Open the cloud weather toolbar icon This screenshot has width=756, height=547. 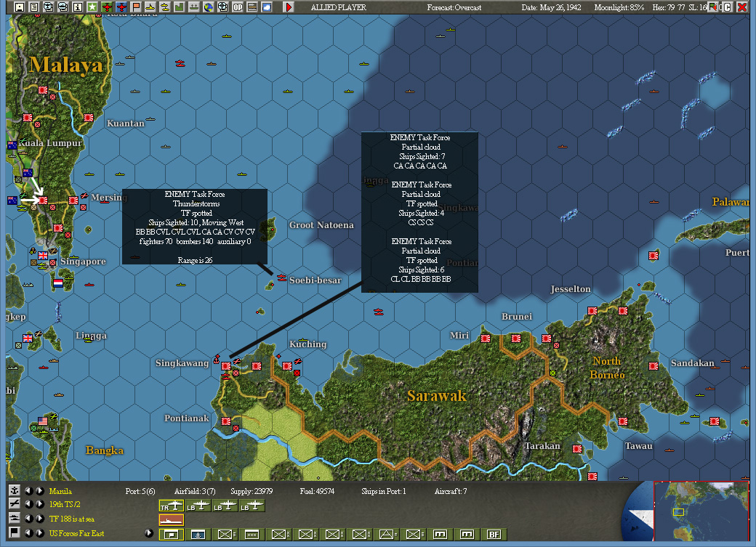(266, 7)
